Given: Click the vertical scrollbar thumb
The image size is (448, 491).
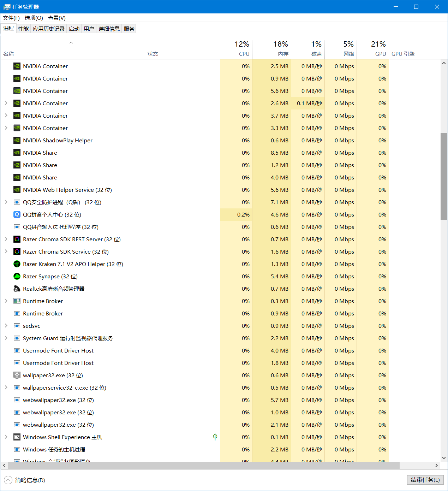Looking at the screenshot, I should [x=444, y=176].
